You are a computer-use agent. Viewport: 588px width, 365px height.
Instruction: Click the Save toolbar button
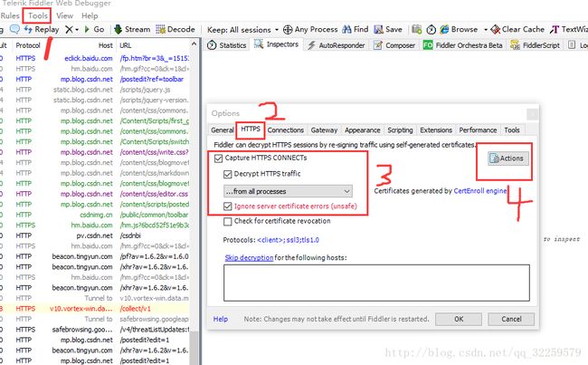388,29
